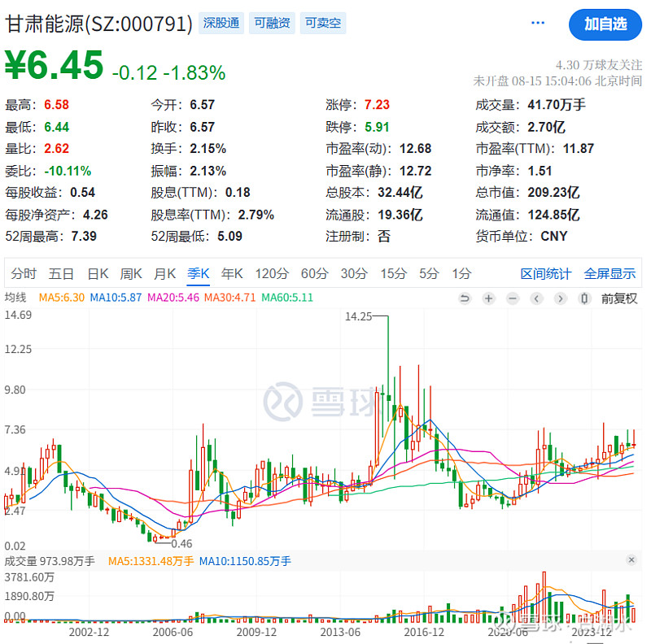The image size is (651, 644).
Task: Select the 季K tab
Action: coord(198,273)
